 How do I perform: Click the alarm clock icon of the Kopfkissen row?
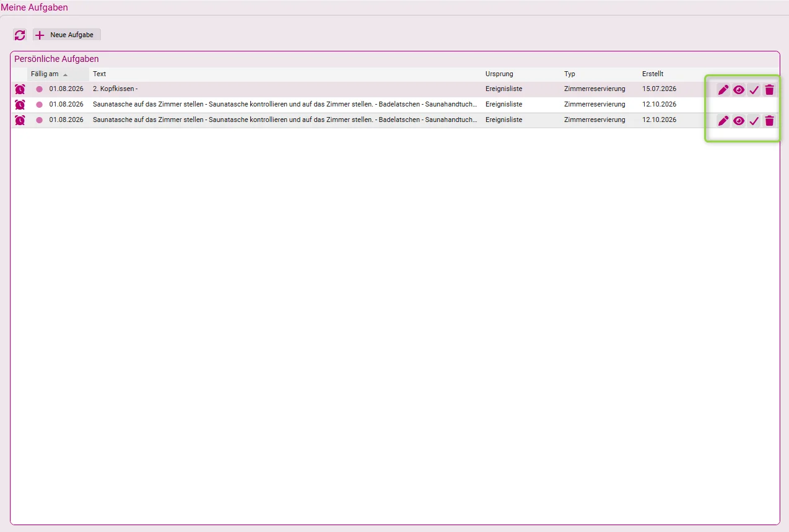[20, 89]
